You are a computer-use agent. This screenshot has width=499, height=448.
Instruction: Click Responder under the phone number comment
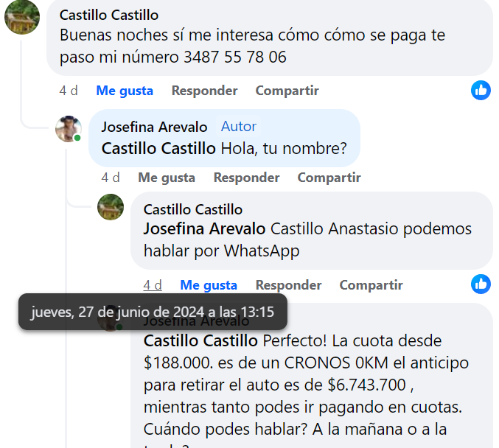pyautogui.click(x=204, y=91)
